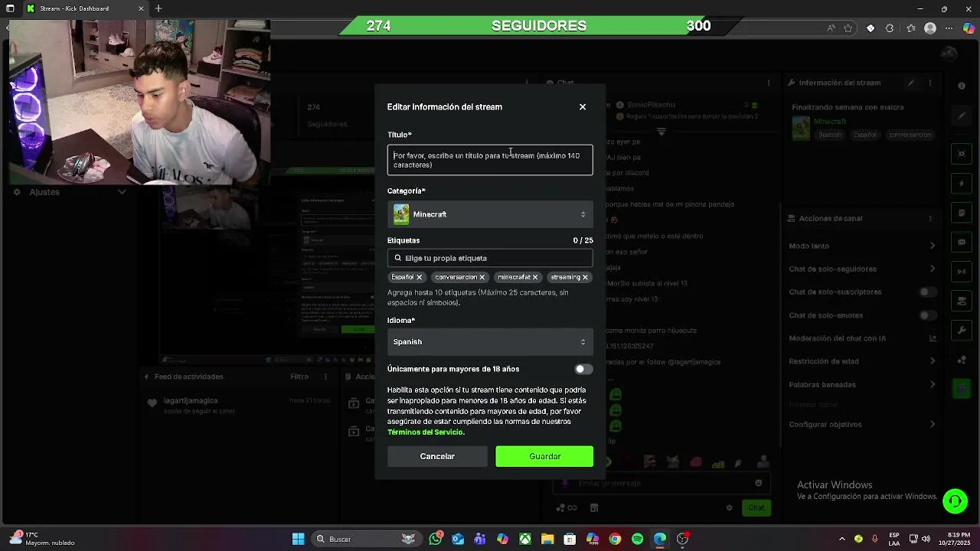Open the Categoría dropdown showing Minecraft
This screenshot has width=980, height=551.
coord(490,214)
